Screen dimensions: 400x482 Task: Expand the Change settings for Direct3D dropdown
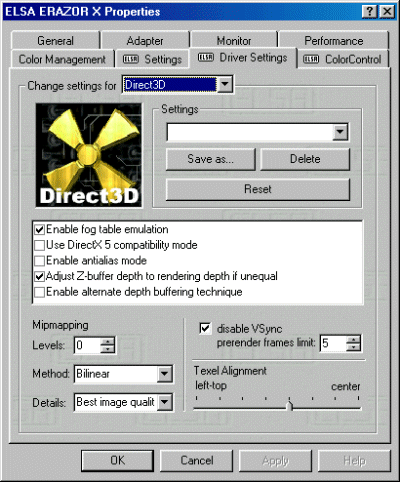pyautogui.click(x=225, y=85)
